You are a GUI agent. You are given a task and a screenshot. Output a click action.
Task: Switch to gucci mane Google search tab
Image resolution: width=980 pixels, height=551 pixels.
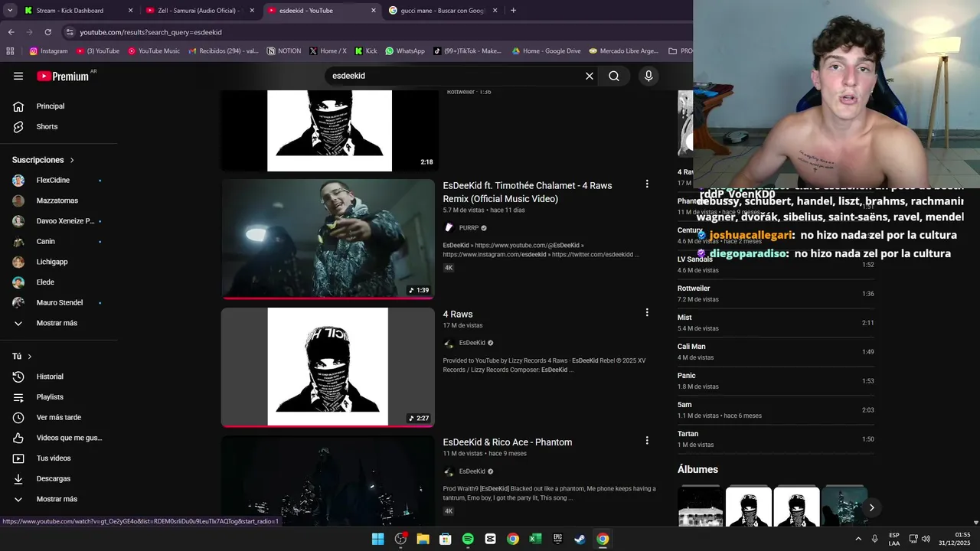pyautogui.click(x=443, y=11)
